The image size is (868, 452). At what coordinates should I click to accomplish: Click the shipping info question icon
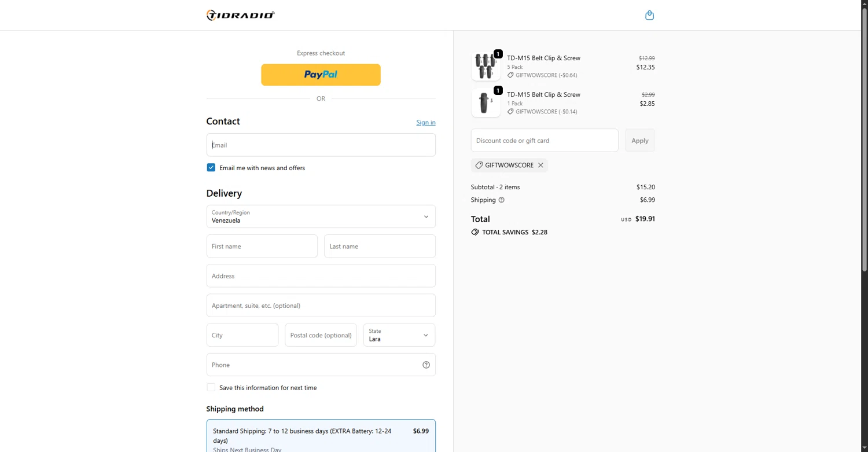502,200
